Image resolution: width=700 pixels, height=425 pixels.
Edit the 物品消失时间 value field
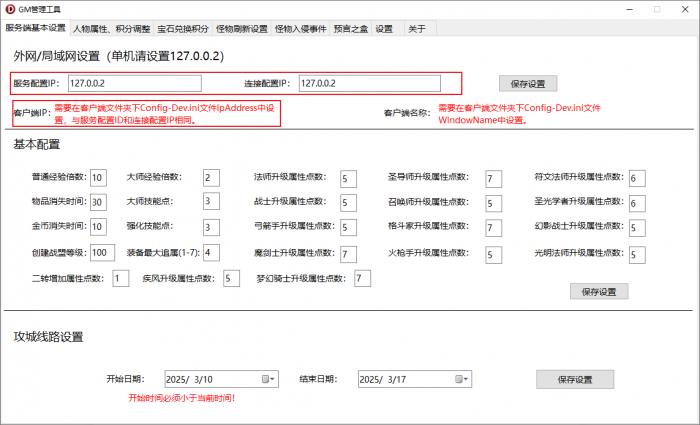coord(98,202)
